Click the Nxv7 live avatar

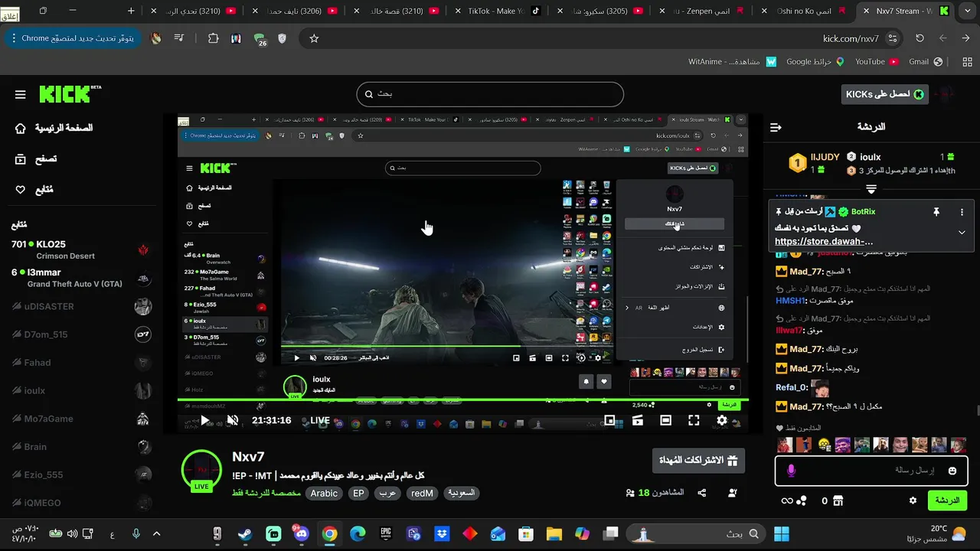point(201,471)
